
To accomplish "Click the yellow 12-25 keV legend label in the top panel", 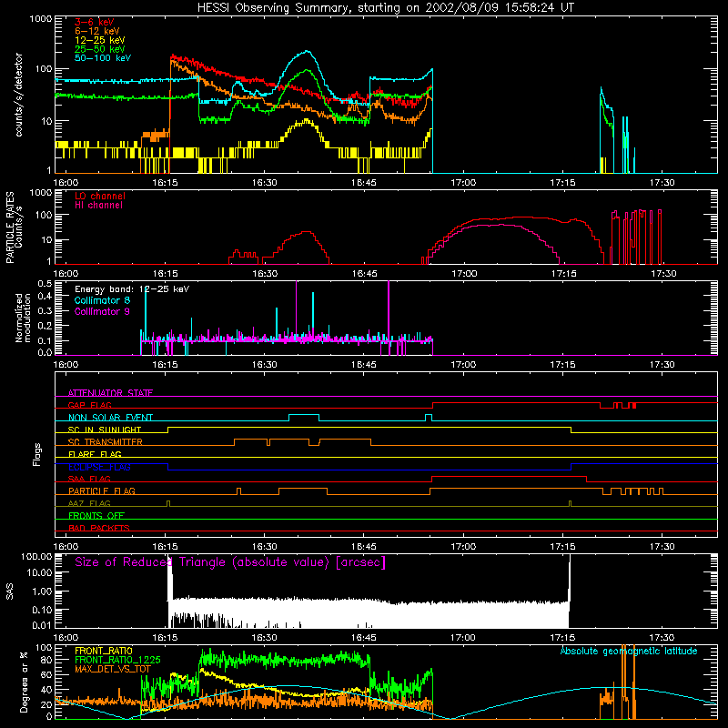I will (99, 40).
